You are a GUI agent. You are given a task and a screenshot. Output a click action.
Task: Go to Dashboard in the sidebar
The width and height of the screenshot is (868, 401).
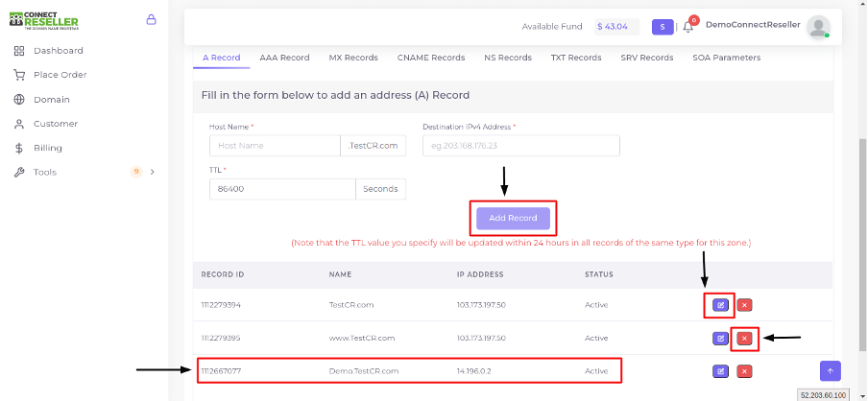pyautogui.click(x=58, y=50)
